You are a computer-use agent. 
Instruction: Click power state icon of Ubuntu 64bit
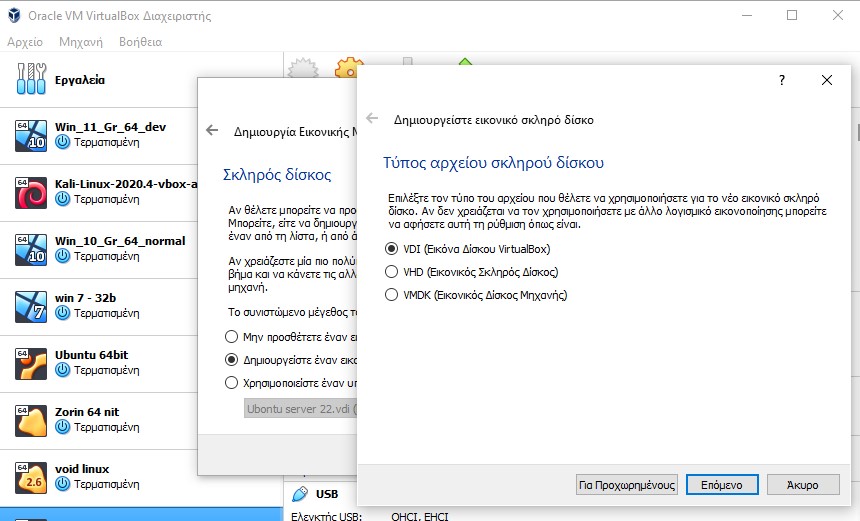(63, 371)
